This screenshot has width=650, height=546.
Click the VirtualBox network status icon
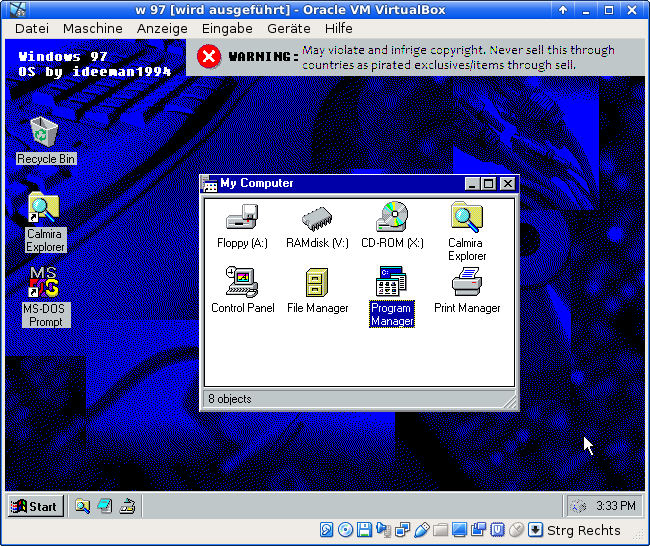point(403,530)
